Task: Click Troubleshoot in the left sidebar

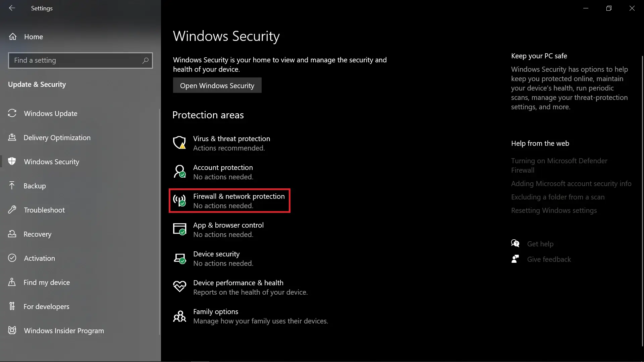Action: click(x=44, y=209)
